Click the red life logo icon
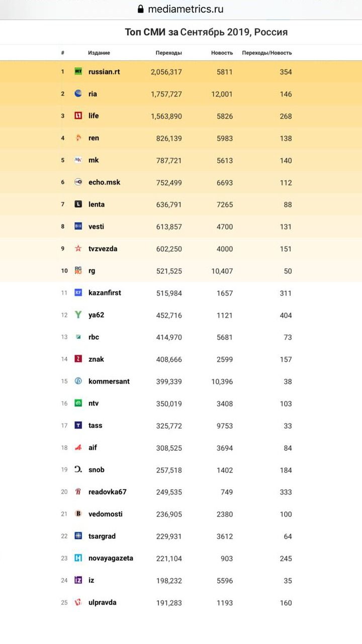This screenshot has width=362, height=644. pos(78,116)
